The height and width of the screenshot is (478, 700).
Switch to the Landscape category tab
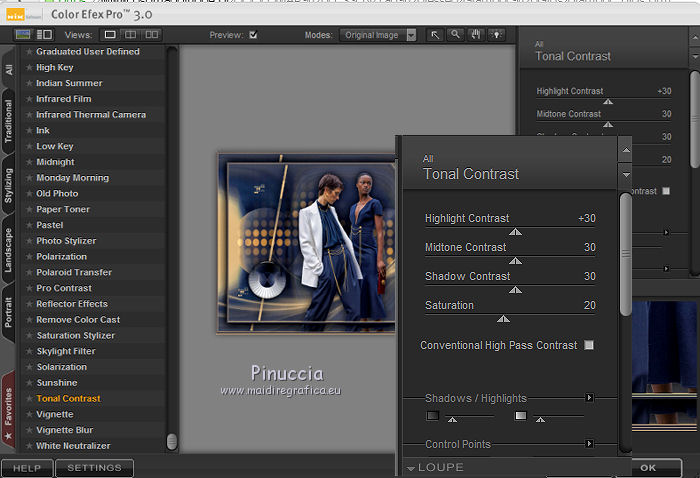(x=8, y=250)
